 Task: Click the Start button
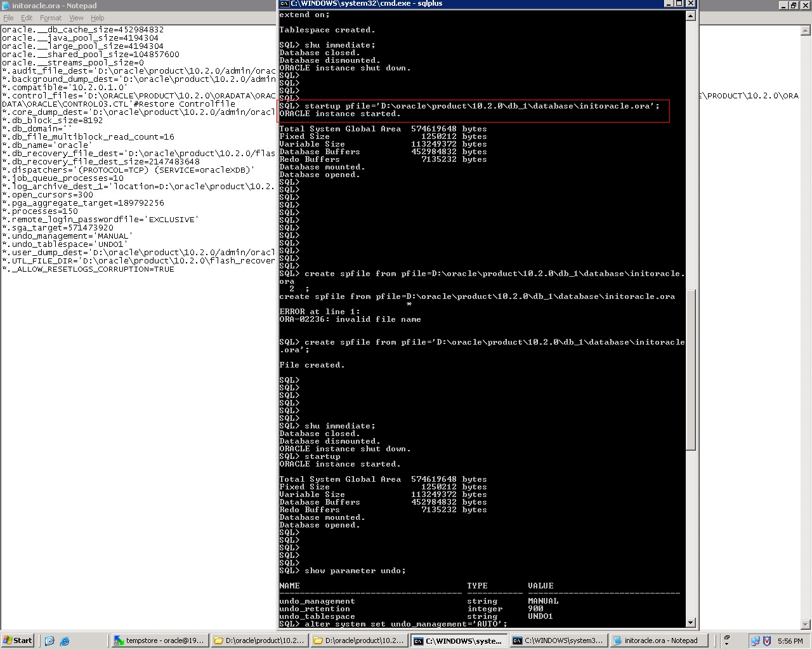tap(17, 640)
